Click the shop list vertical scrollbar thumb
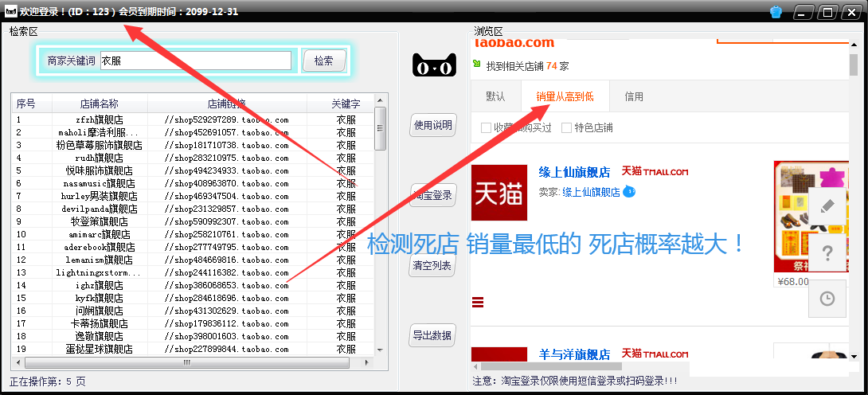 click(x=381, y=128)
